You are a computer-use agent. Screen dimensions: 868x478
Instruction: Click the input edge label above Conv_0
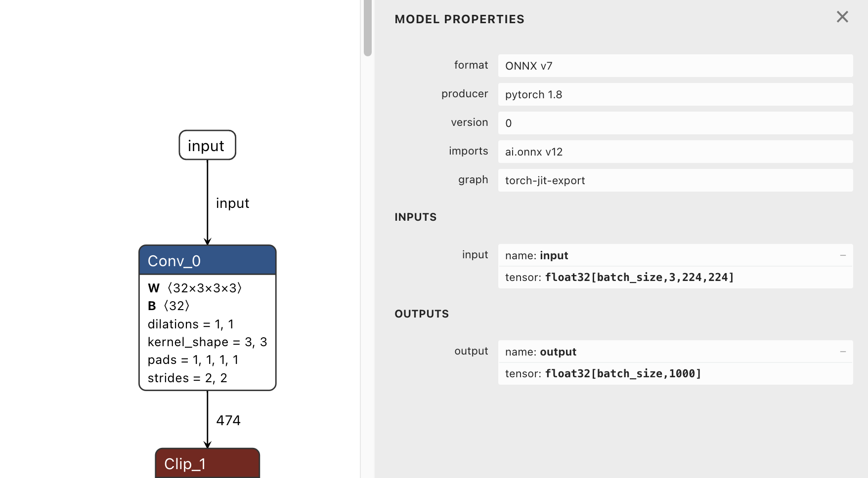pos(232,203)
